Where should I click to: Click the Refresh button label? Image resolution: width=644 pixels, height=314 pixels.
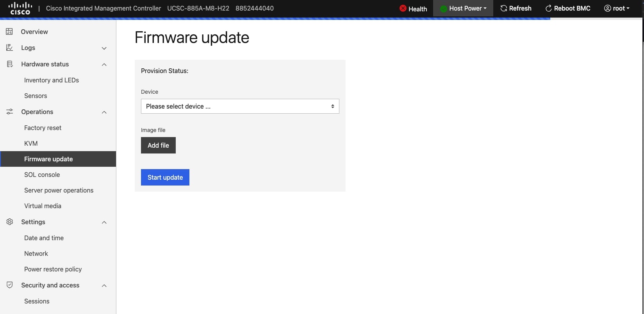(x=520, y=8)
